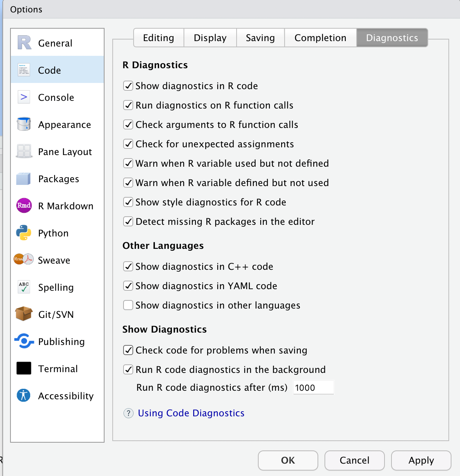The width and height of the screenshot is (460, 476).
Task: Click the diagnostics delay input field
Action: pyautogui.click(x=313, y=387)
